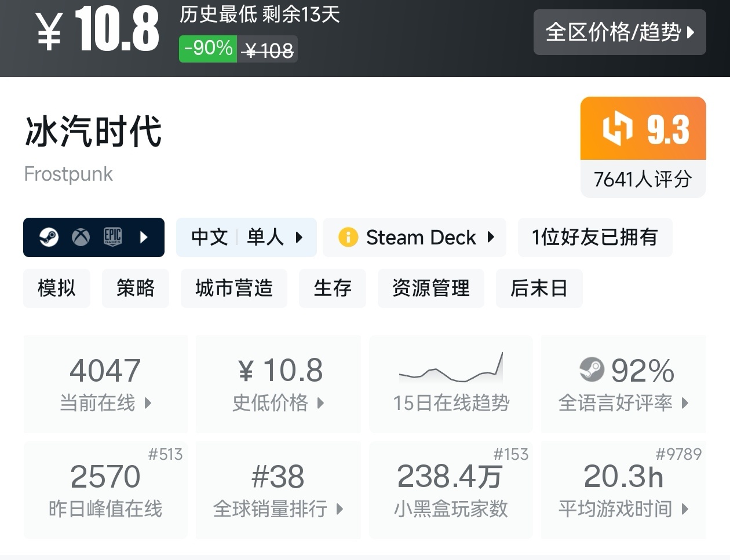Open 史低价格 lowest price history
The width and height of the screenshot is (730, 560).
pyautogui.click(x=278, y=383)
